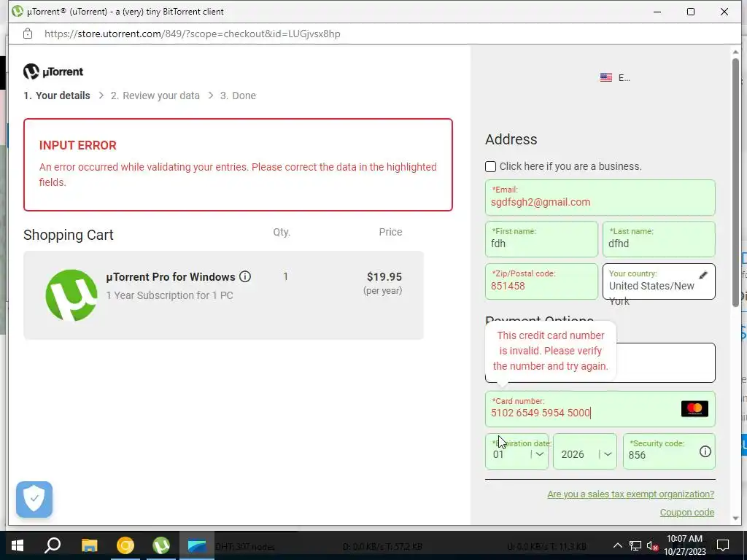The width and height of the screenshot is (747, 560).
Task: Click the uTorrent taskbar icon
Action: click(x=161, y=545)
